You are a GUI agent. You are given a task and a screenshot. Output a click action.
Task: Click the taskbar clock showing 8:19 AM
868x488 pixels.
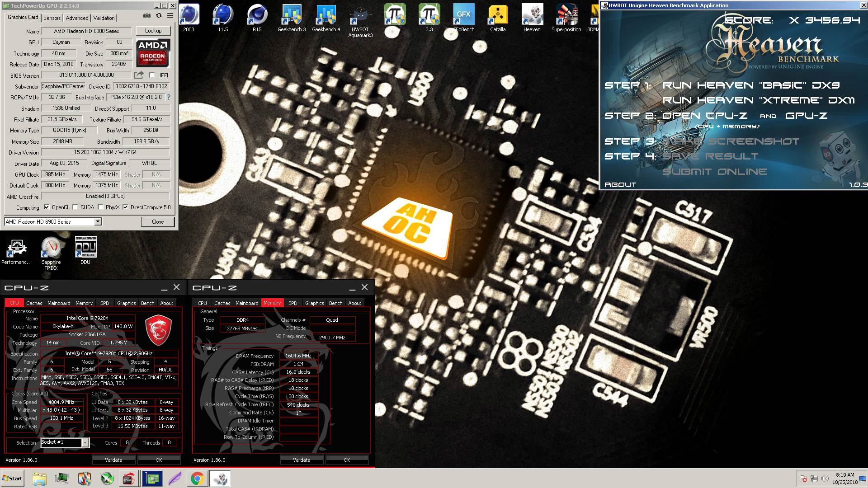(x=845, y=479)
